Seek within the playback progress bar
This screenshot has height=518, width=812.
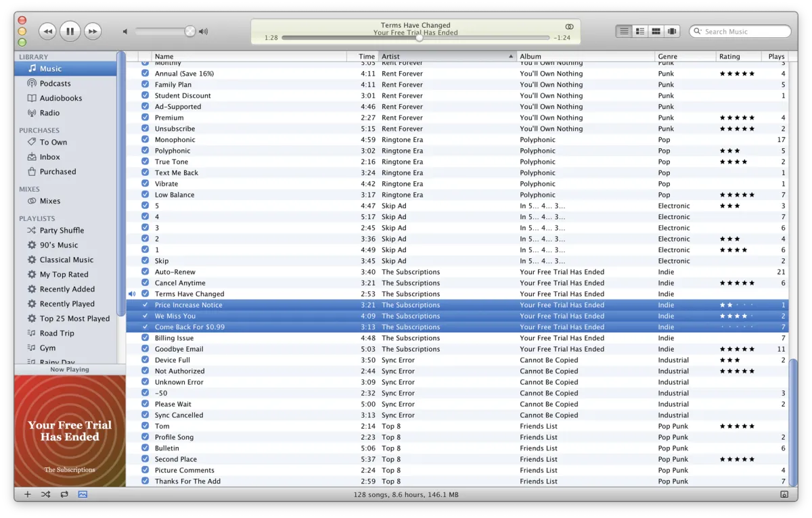pyautogui.click(x=415, y=38)
